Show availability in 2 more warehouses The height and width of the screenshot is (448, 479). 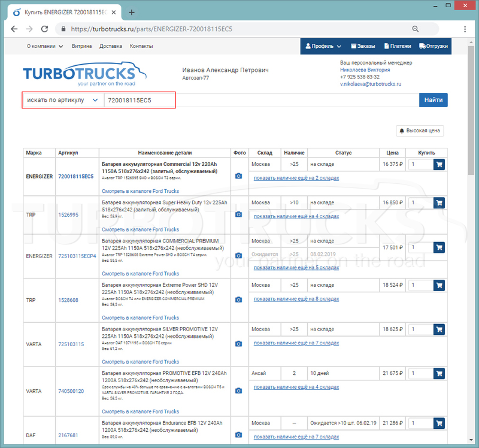(296, 178)
